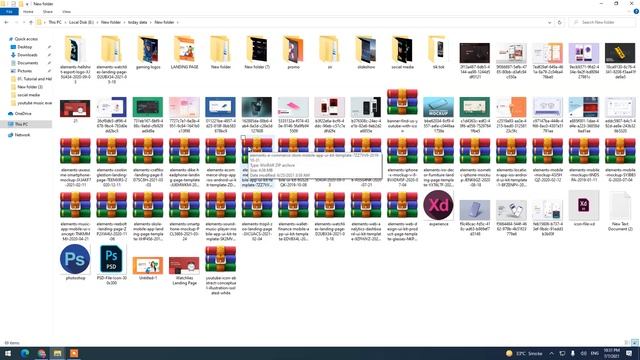Image resolution: width=640 pixels, height=360 pixels.
Task: Open New folder (3) in navigation pane
Action: pos(30,87)
